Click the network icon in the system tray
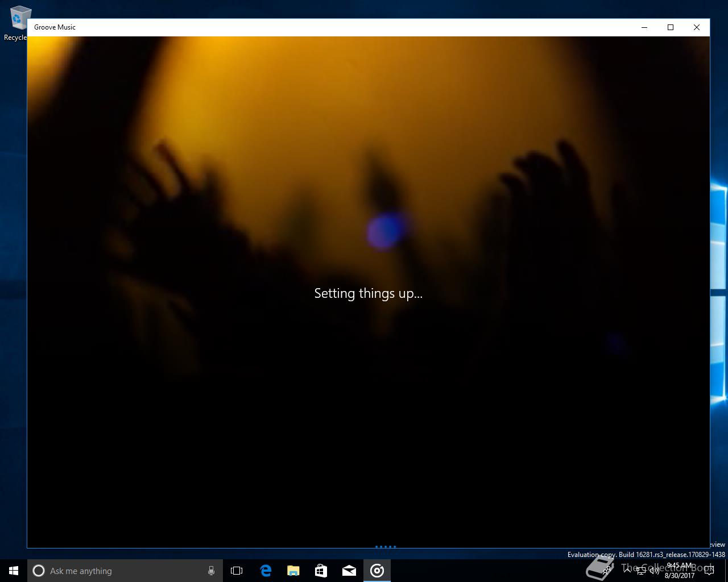The image size is (728, 582). click(x=640, y=571)
